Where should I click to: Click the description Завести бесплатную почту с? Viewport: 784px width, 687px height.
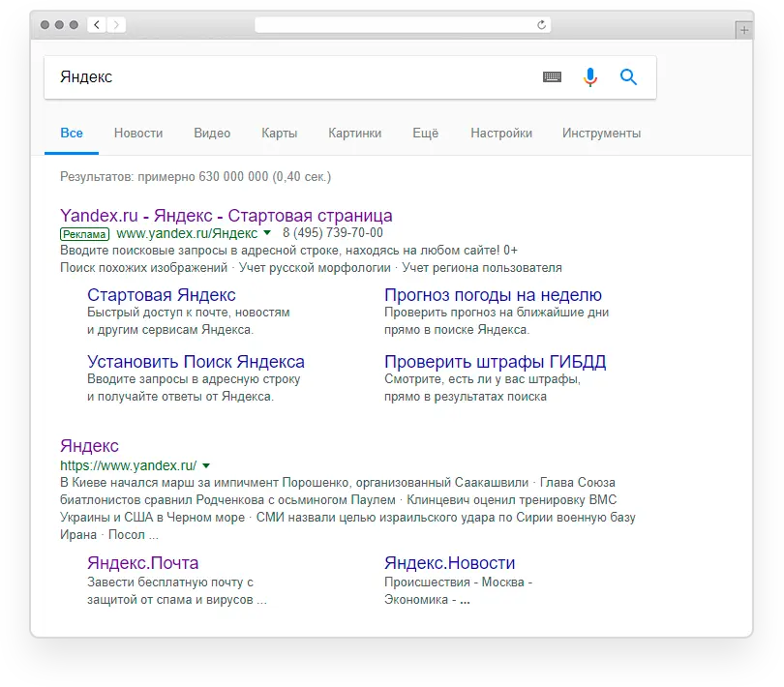point(170,582)
